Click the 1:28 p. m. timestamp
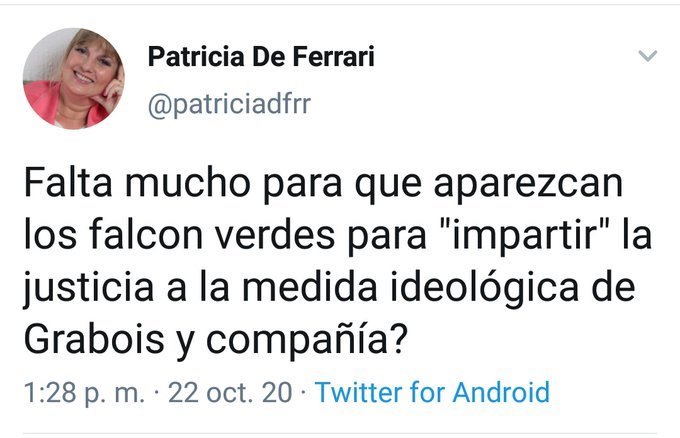Viewport: 680px width, 438px height. [x=84, y=392]
